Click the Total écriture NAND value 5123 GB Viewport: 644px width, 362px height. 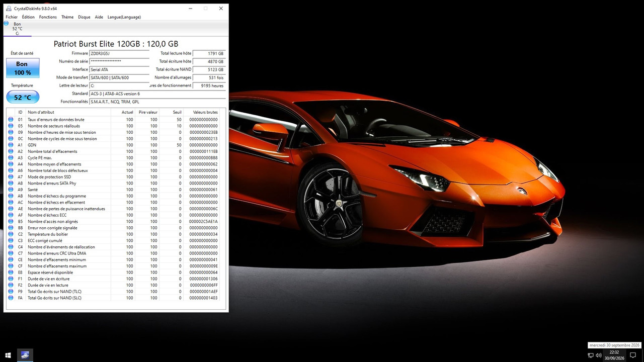click(209, 69)
